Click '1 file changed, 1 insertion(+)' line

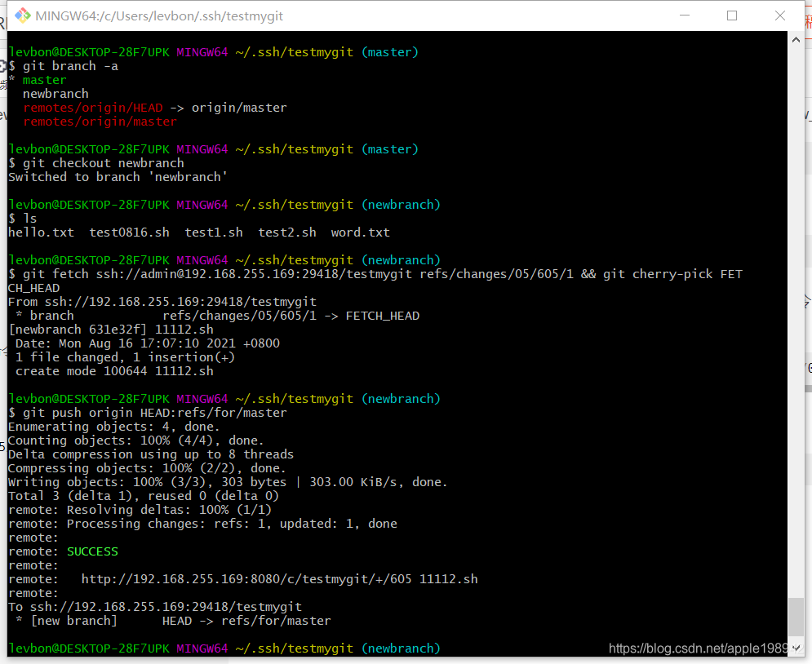pyautogui.click(x=125, y=357)
